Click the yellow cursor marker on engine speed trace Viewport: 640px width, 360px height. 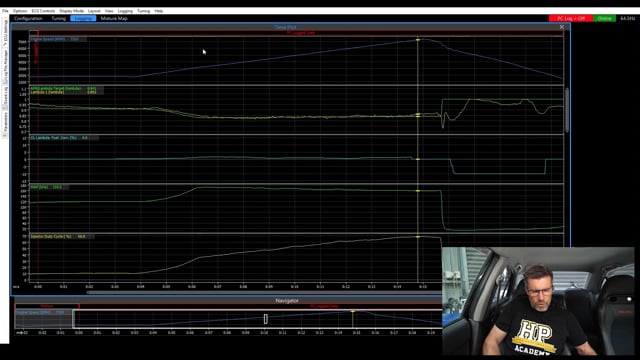tap(418, 40)
